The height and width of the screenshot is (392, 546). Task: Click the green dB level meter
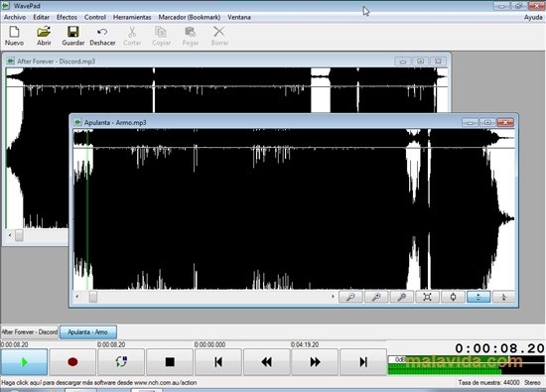tap(467, 365)
